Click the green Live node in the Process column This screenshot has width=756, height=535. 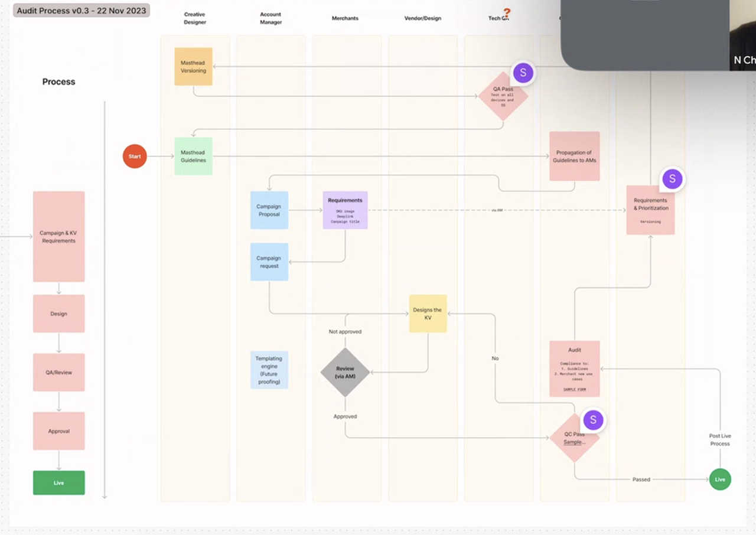pos(58,482)
